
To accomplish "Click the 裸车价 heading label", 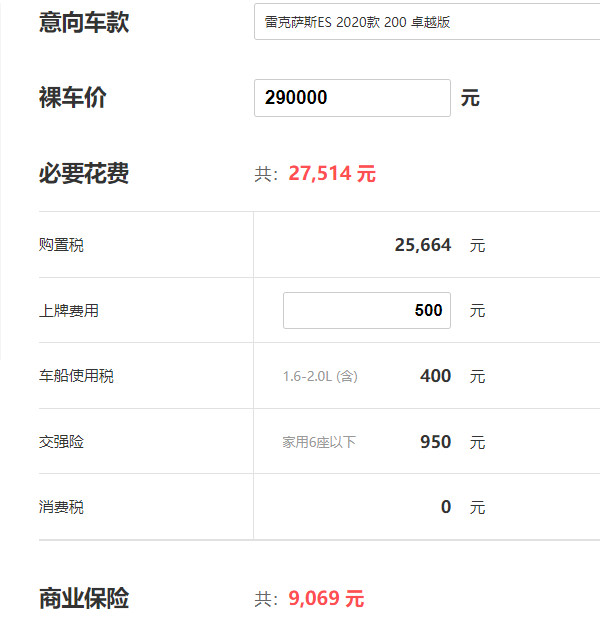I will click(x=72, y=98).
